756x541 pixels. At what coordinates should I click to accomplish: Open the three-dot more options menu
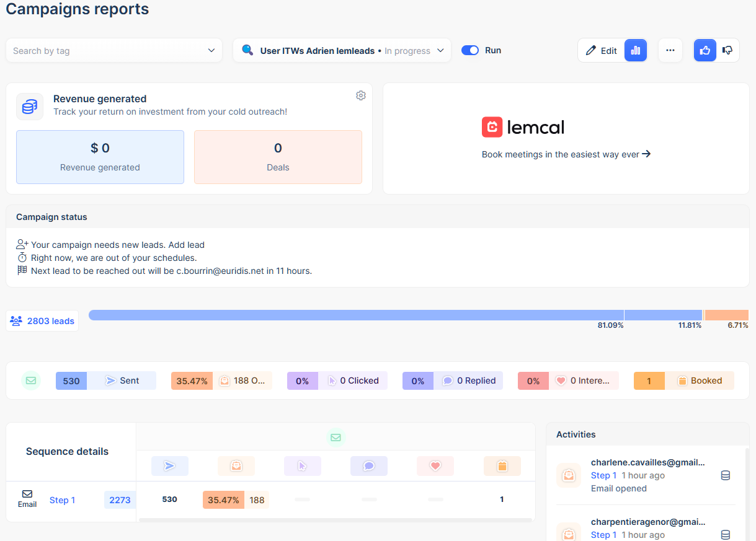point(670,51)
